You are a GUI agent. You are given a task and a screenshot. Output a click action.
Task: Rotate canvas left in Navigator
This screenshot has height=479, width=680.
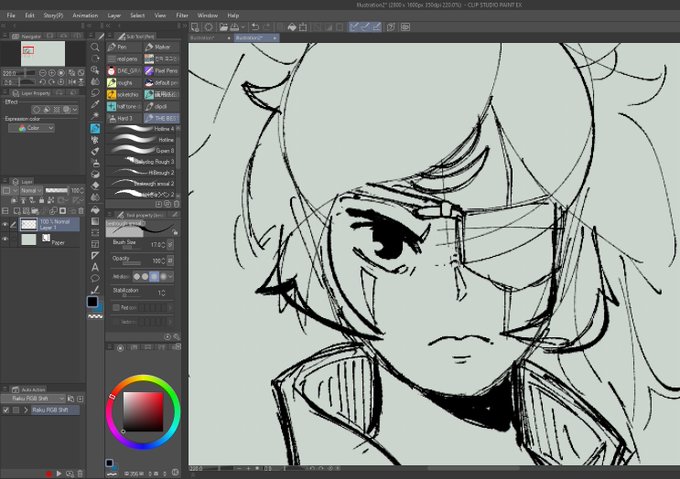pyautogui.click(x=42, y=82)
